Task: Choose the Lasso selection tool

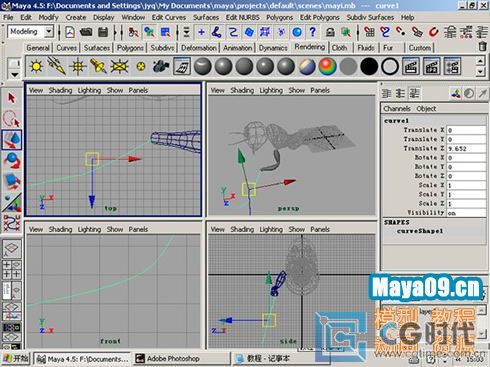Action: 12,119
